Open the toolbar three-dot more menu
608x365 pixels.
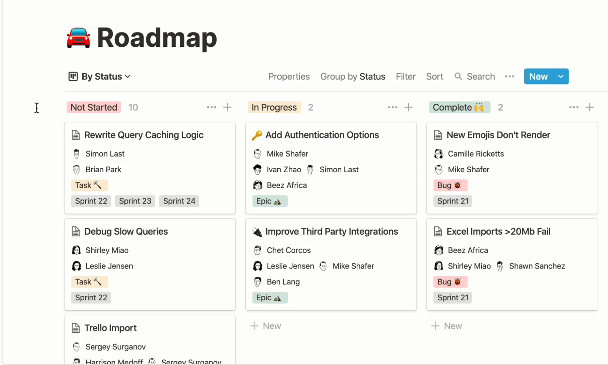click(x=510, y=76)
